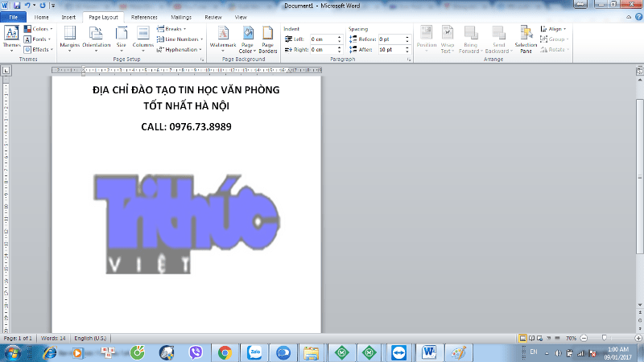Image resolution: width=644 pixels, height=362 pixels.
Task: Open the Breaks dropdown
Action: click(171, 29)
